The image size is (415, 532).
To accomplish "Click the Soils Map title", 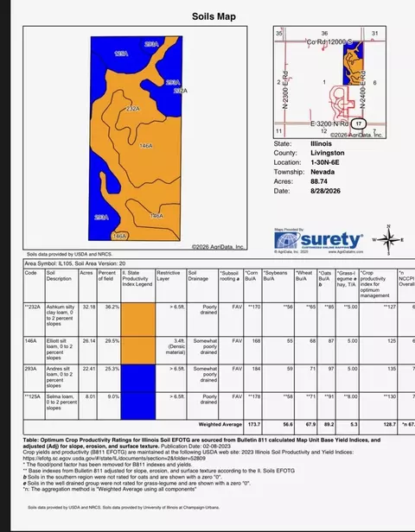I will (214, 16).
